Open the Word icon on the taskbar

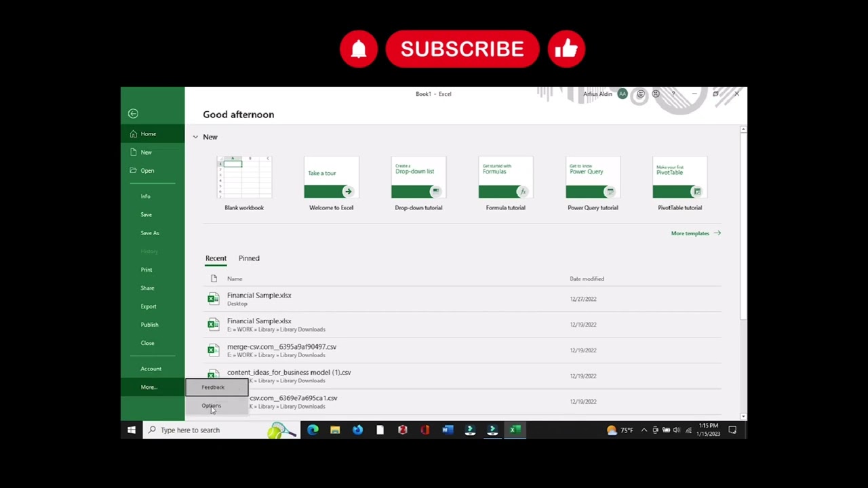point(448,430)
